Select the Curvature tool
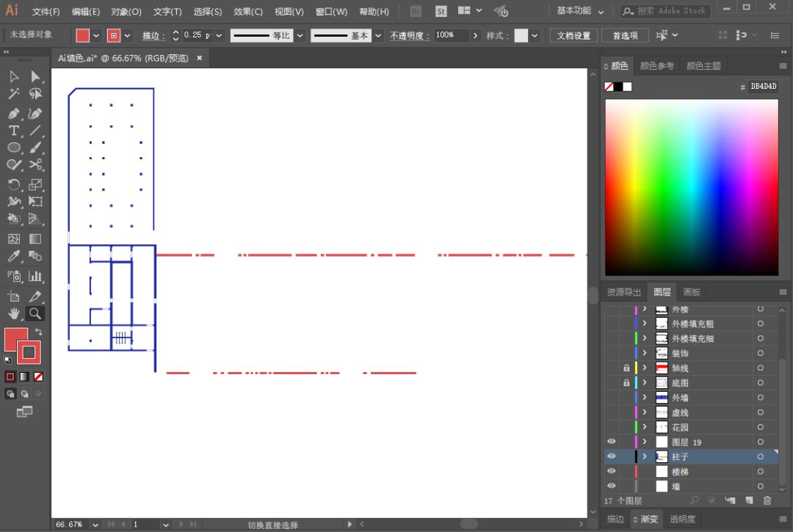This screenshot has height=532, width=793. click(35, 114)
